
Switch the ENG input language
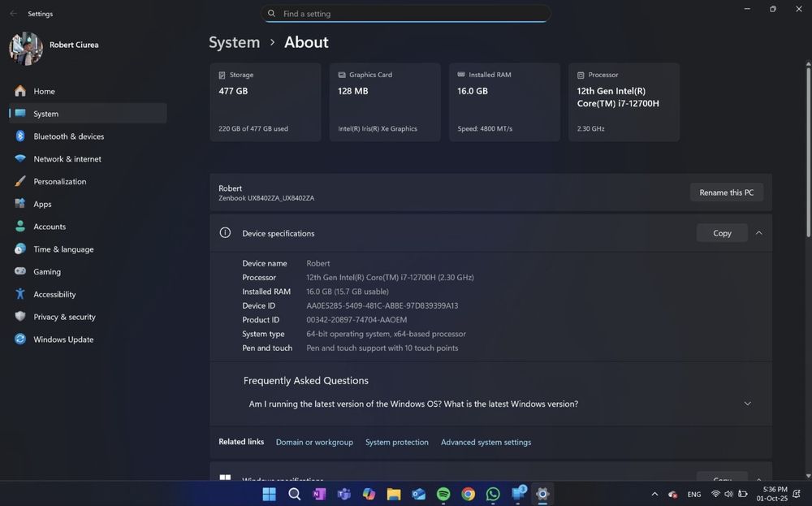pyautogui.click(x=694, y=495)
